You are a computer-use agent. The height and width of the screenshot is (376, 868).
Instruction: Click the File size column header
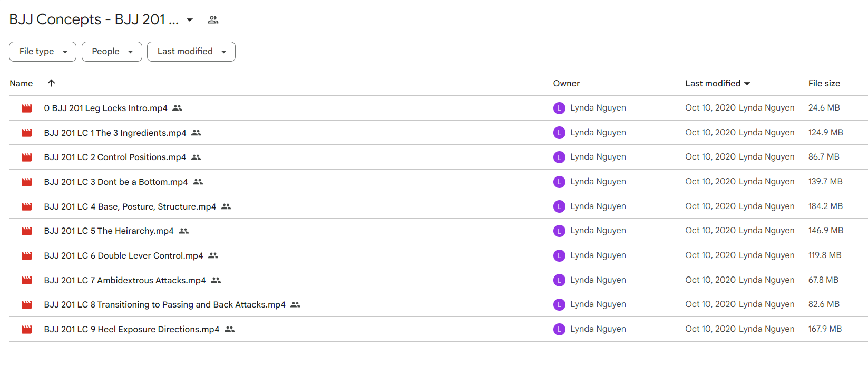(x=824, y=83)
